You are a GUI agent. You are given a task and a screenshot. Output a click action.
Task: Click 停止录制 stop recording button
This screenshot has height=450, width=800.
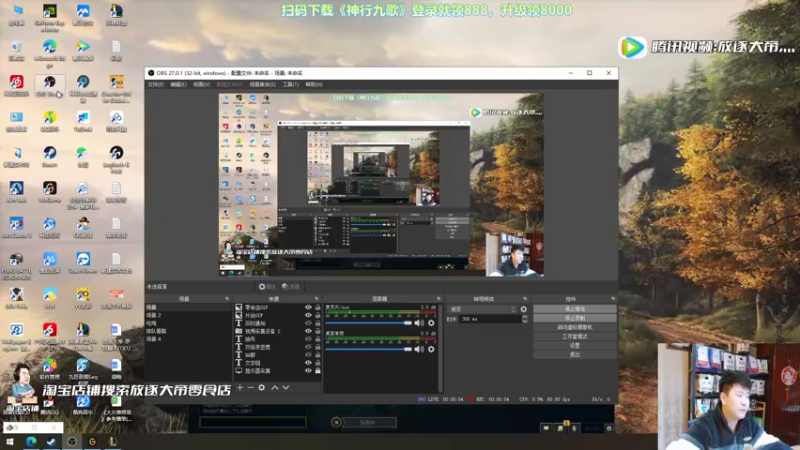tap(574, 318)
